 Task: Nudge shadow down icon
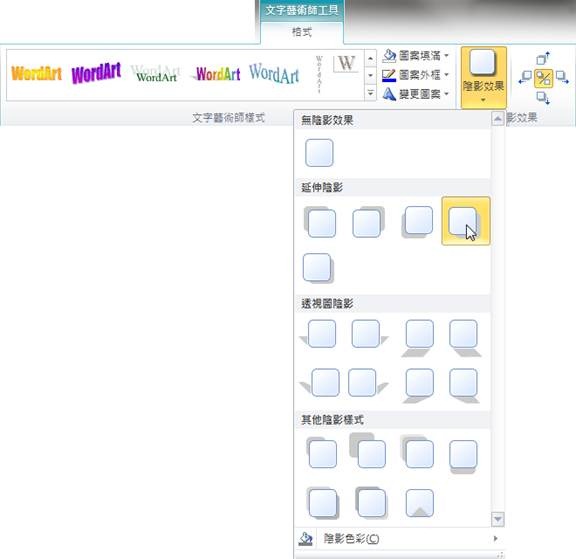tap(543, 98)
